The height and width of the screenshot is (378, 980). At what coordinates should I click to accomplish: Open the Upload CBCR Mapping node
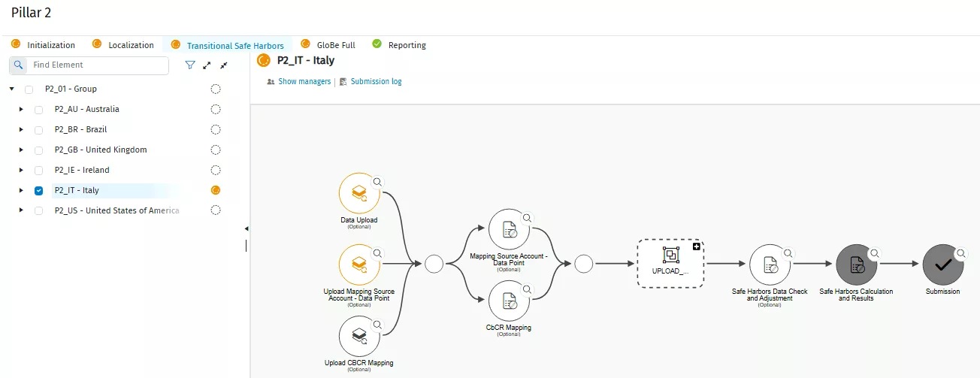(359, 336)
